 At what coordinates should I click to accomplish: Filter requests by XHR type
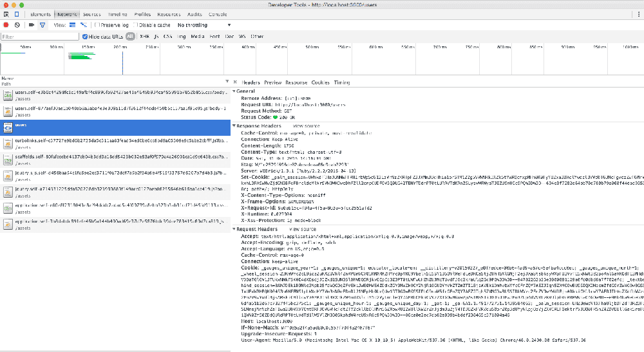coord(144,37)
